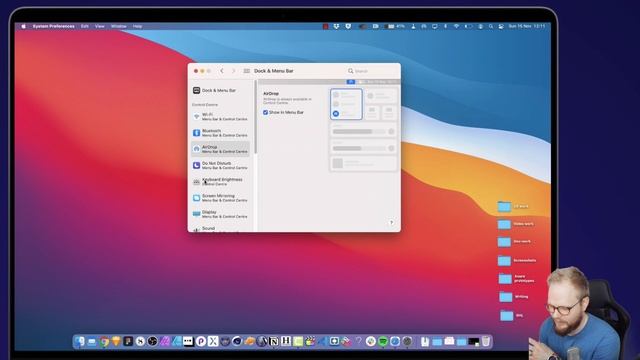Choose Keyboard Brightness in the sidebar
The height and width of the screenshot is (360, 640).
(x=220, y=182)
